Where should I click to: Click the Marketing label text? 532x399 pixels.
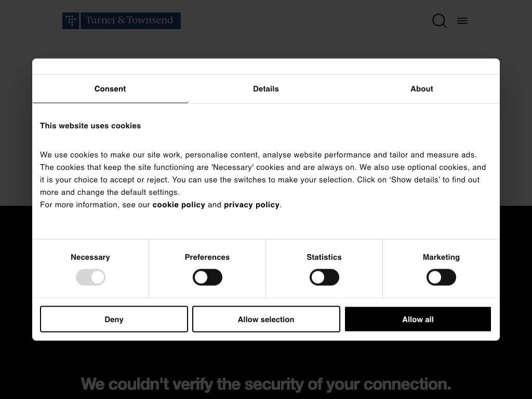(441, 257)
